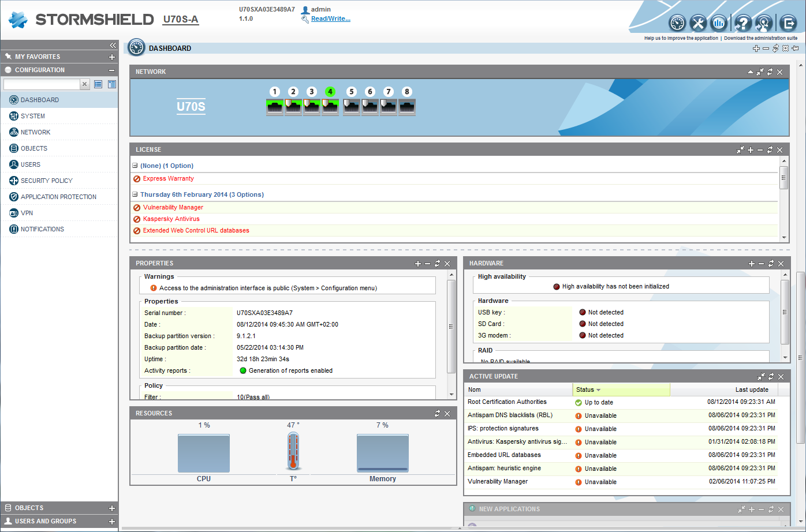
Task: Collapse the (None) (1 Option) license group
Action: (135, 166)
